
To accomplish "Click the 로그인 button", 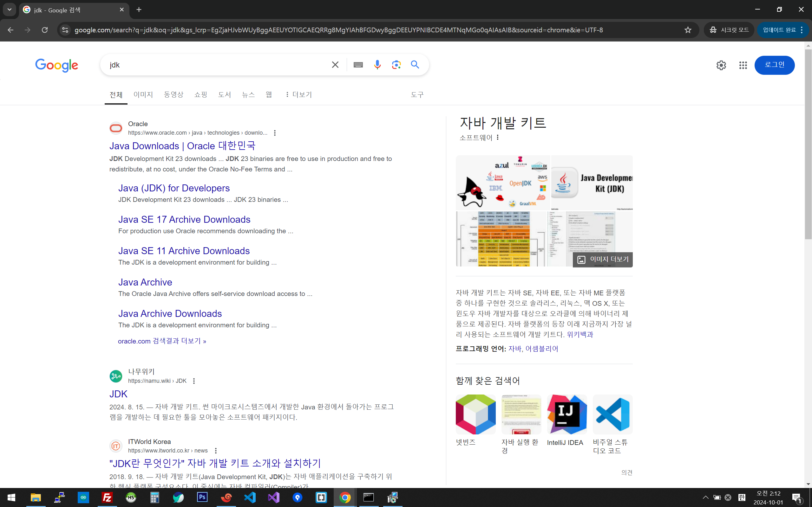I will pyautogui.click(x=774, y=65).
